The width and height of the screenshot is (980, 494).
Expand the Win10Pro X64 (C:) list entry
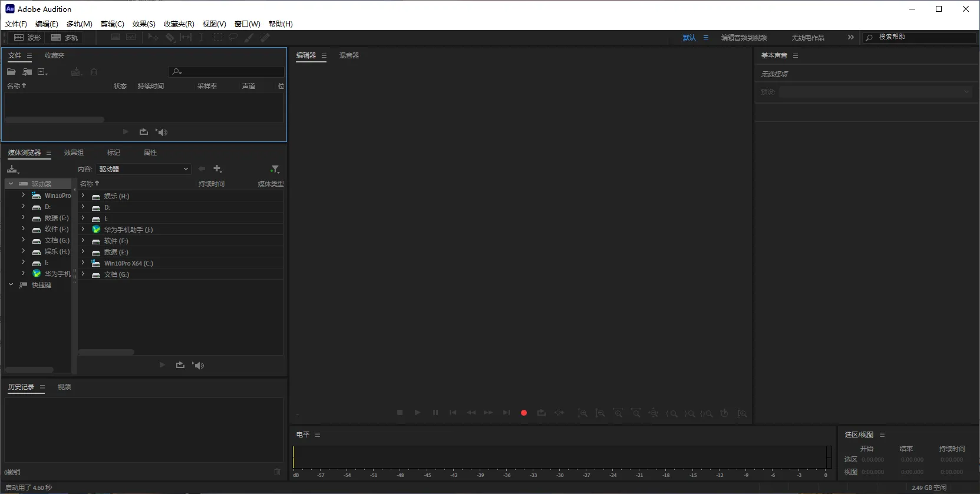83,263
